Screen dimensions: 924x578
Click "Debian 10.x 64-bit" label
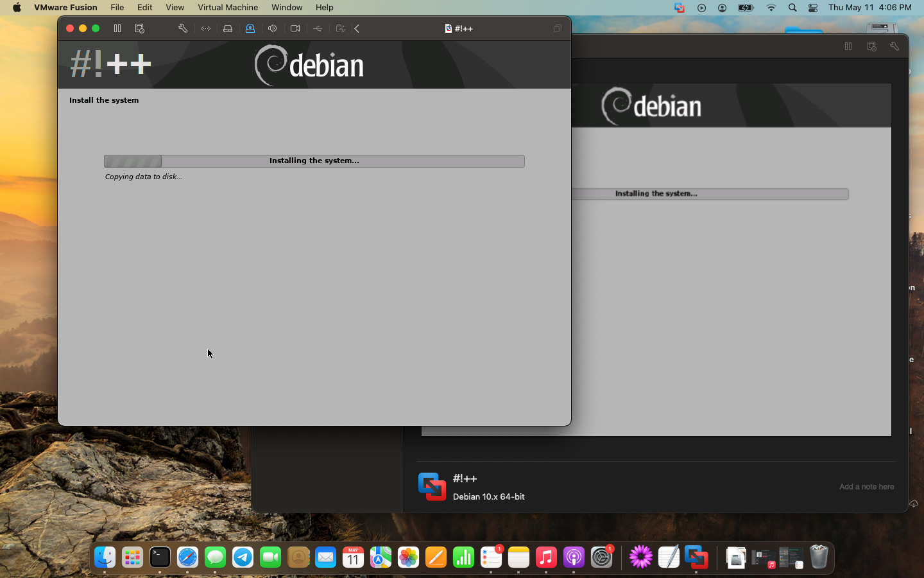(x=489, y=496)
